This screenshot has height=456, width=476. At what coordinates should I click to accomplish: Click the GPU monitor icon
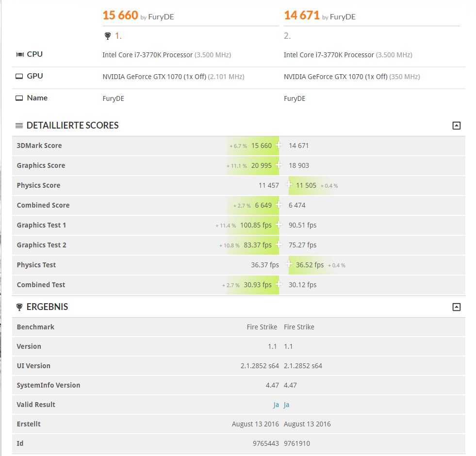tap(19, 76)
